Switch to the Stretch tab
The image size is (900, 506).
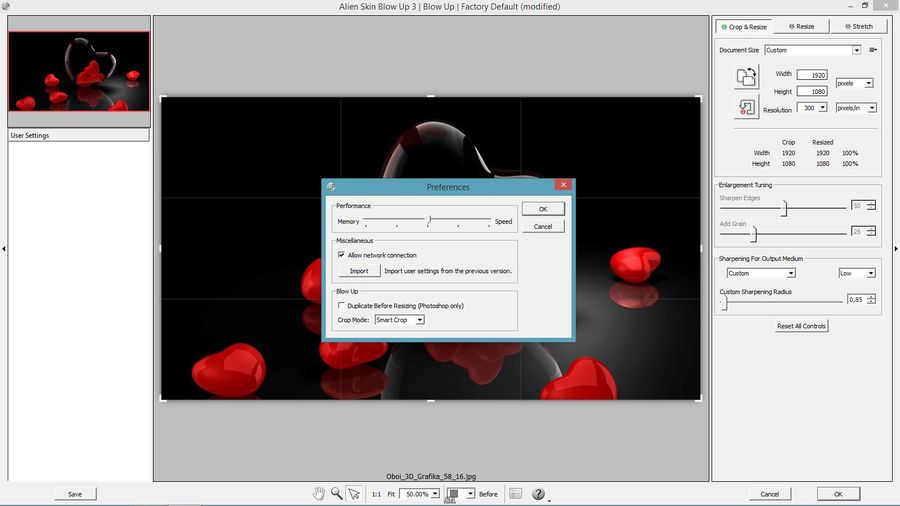[859, 26]
